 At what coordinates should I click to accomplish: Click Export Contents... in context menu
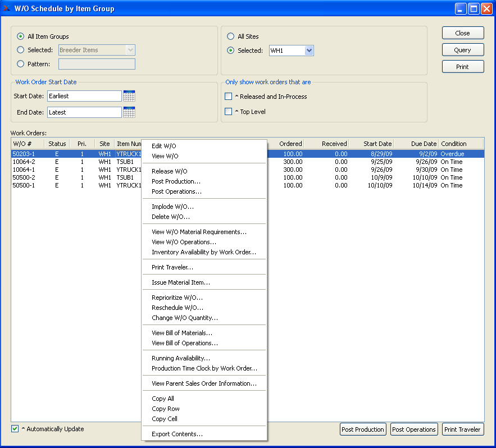click(x=177, y=434)
